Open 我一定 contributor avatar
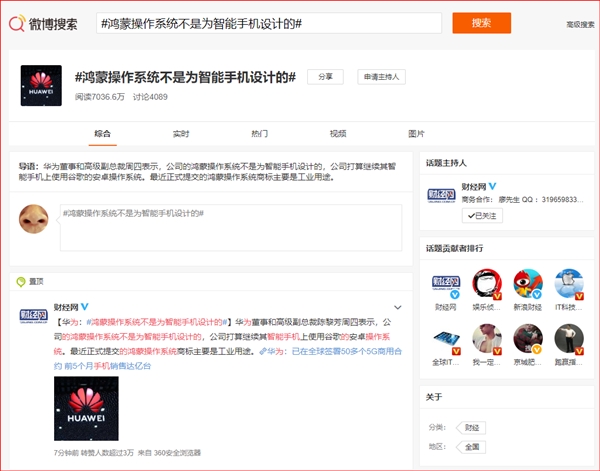This screenshot has width=600, height=471. (x=487, y=339)
